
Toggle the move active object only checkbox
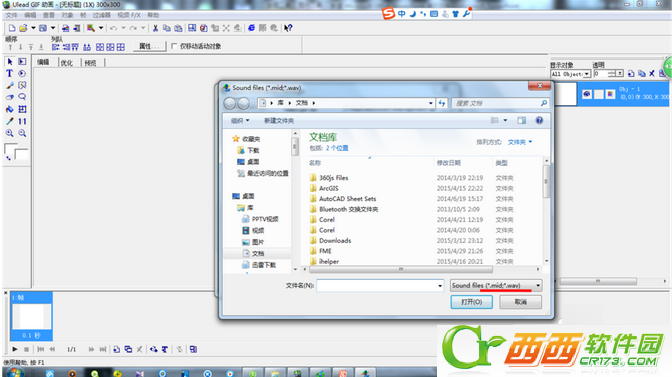[x=174, y=46]
